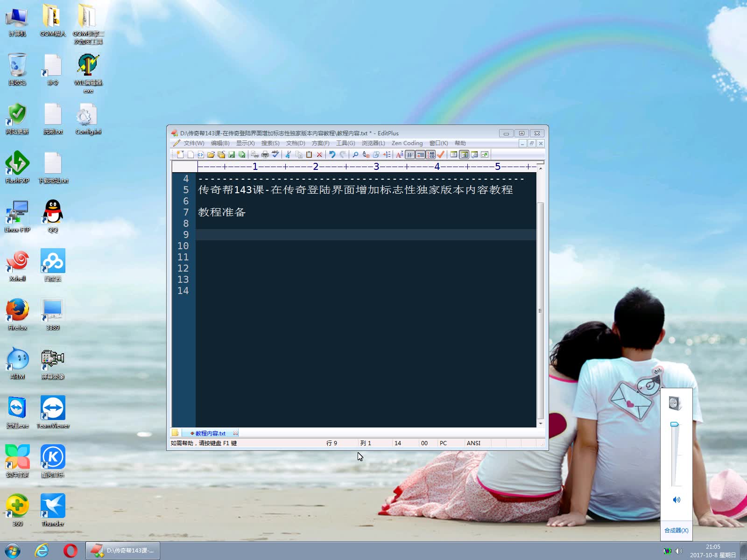Click the full screen view icon
The width and height of the screenshot is (747, 560).
pyautogui.click(x=485, y=154)
